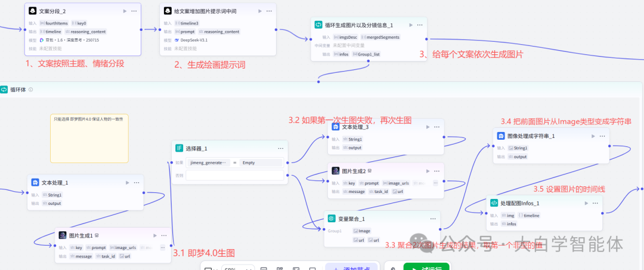
Task: Click the key0 input tag in 文案分段_2
Action: coord(80,23)
